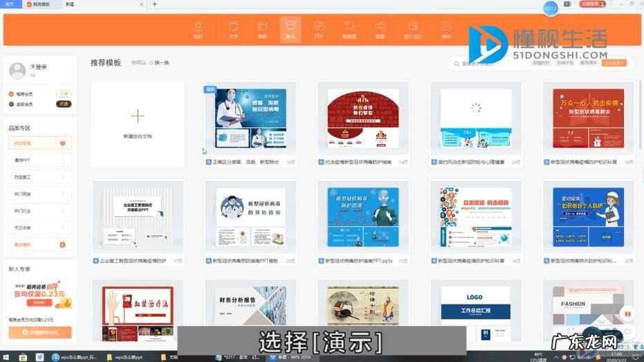Click the floating gift icon at right edge
The width and height of the screenshot is (644, 362).
[627, 314]
